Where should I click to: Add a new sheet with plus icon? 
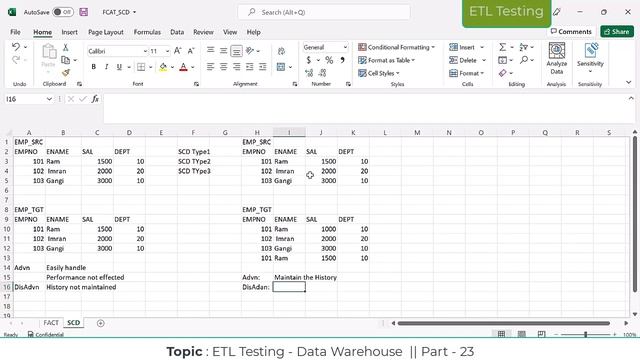100,323
